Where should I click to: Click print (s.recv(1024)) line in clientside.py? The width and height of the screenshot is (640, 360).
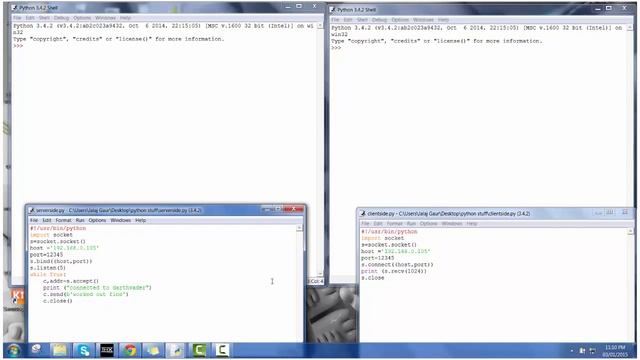pyautogui.click(x=394, y=271)
